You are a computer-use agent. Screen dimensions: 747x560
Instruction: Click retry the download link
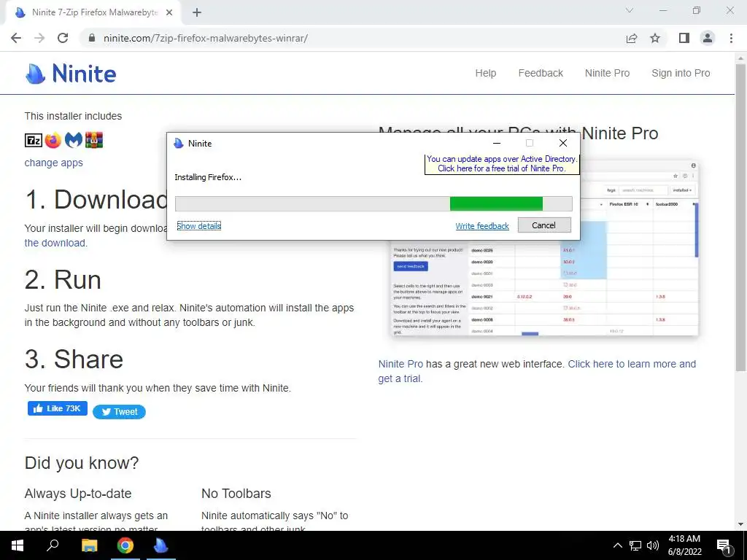pos(55,243)
